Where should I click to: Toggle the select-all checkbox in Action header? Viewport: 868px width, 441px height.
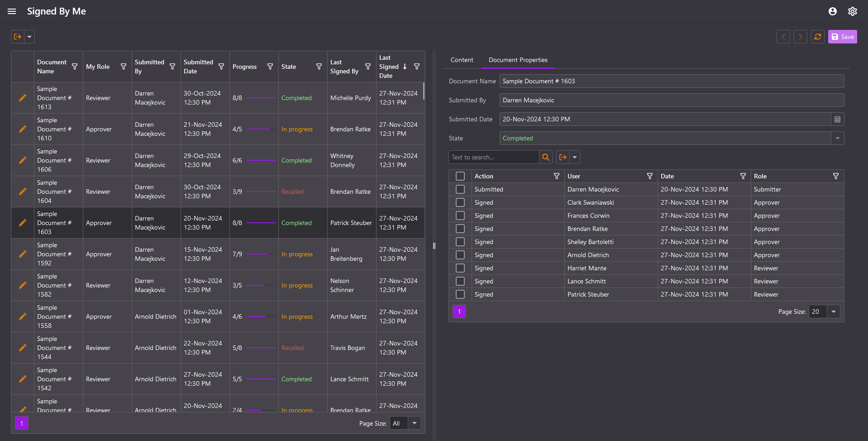460,176
